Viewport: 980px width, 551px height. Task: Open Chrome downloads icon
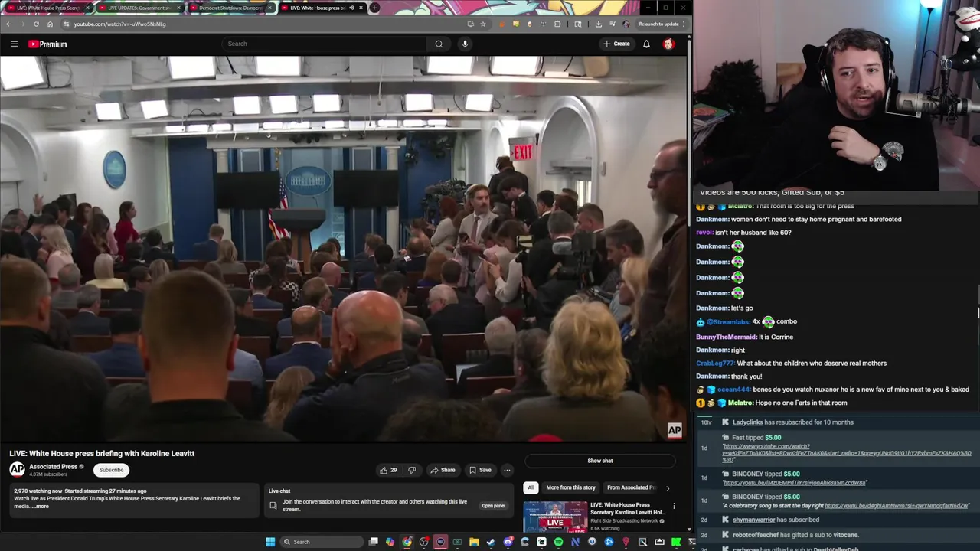598,24
